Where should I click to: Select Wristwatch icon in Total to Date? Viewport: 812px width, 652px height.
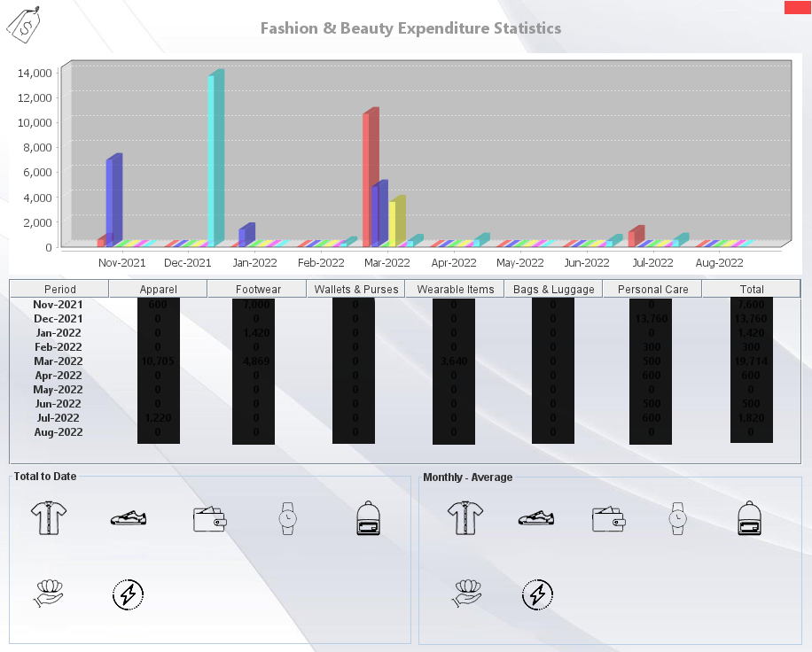click(x=288, y=518)
